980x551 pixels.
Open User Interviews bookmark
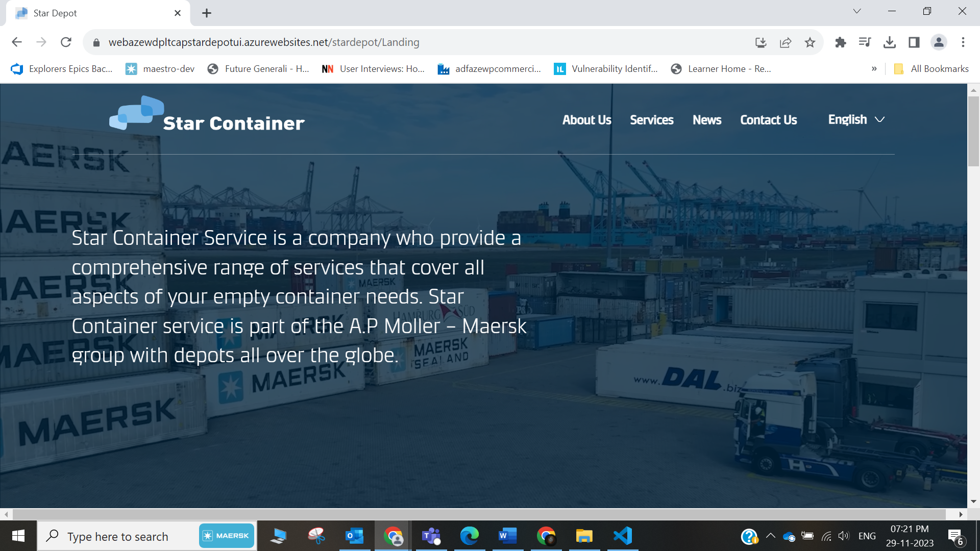[x=373, y=69]
